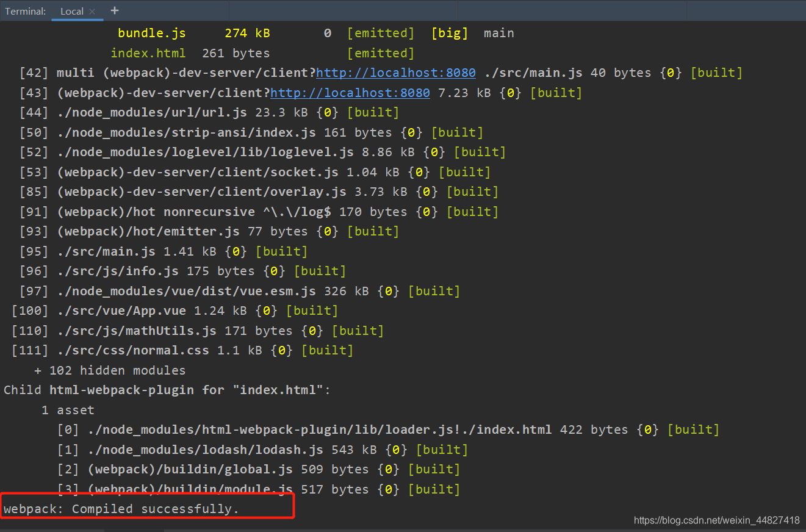The image size is (806, 532).
Task: Click (webpack)/hot/emitter.js line
Action: [209, 231]
